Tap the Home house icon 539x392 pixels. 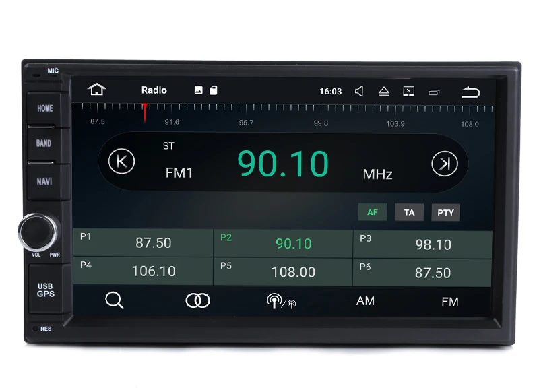[96, 90]
